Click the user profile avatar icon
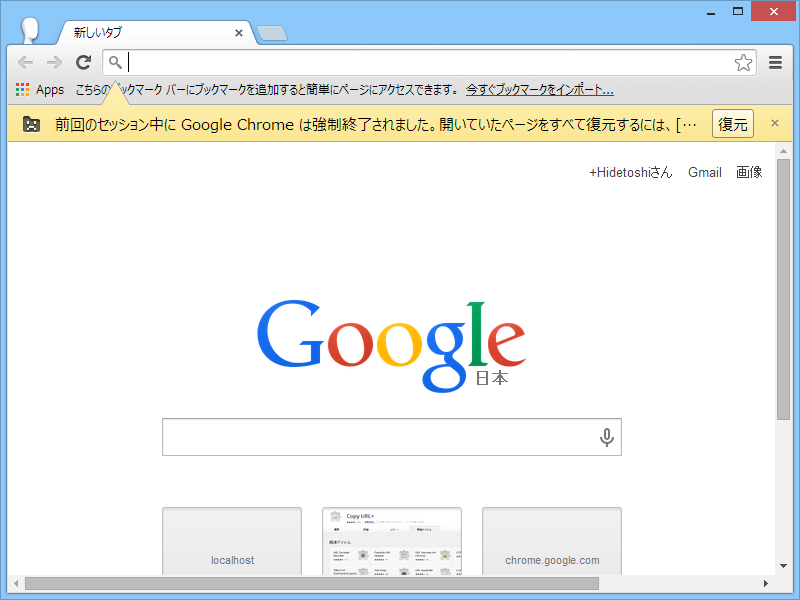The height and width of the screenshot is (600, 800). pyautogui.click(x=30, y=31)
